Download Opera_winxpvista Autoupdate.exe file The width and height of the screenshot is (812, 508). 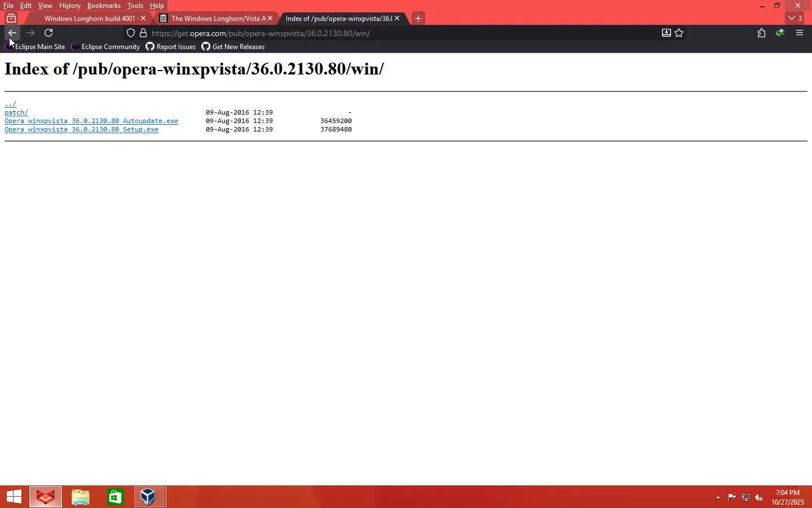point(91,121)
